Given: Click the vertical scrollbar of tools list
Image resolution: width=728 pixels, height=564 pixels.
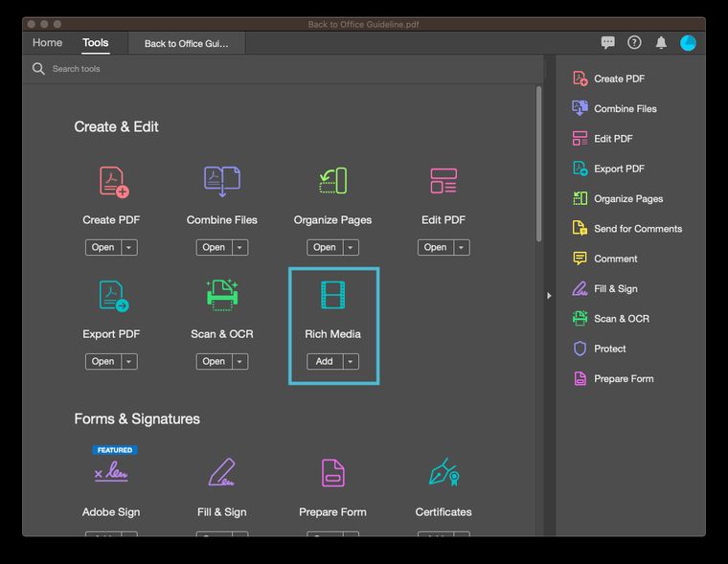Looking at the screenshot, I should [x=539, y=163].
